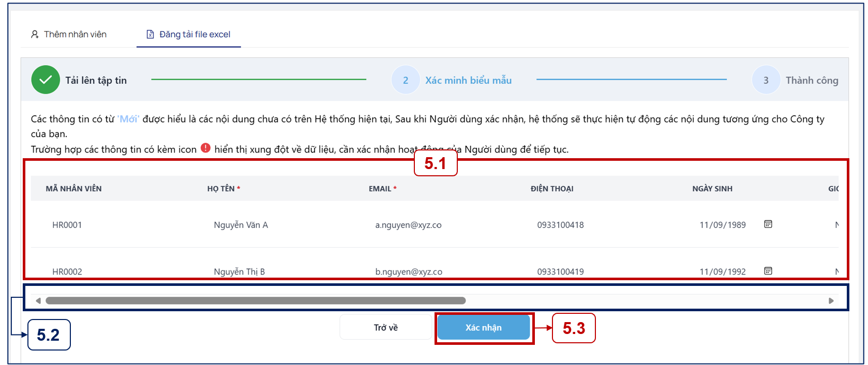The height and width of the screenshot is (365, 868).
Task: Click the horizontal scrollbar thumb
Action: pyautogui.click(x=256, y=300)
